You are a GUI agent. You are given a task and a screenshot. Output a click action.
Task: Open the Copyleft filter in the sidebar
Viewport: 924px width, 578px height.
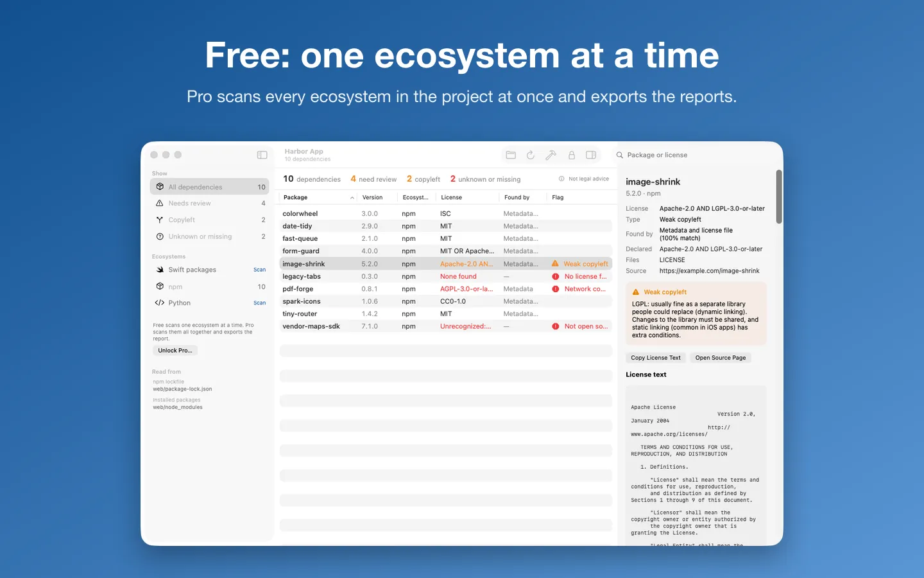pos(210,220)
